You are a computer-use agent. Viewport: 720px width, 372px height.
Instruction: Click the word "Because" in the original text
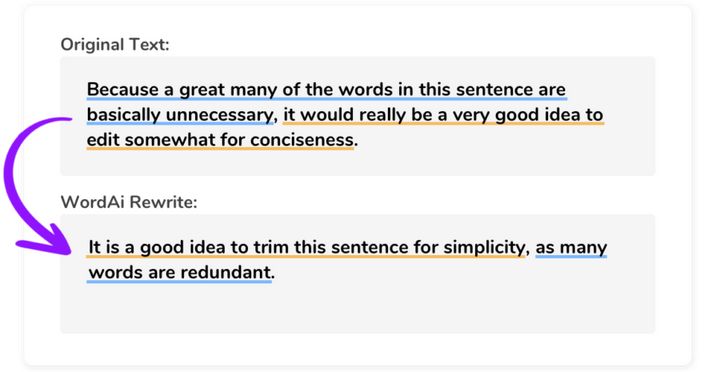click(x=123, y=89)
